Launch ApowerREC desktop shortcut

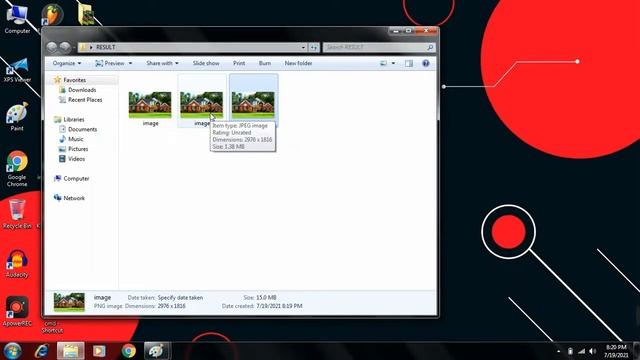click(x=17, y=311)
